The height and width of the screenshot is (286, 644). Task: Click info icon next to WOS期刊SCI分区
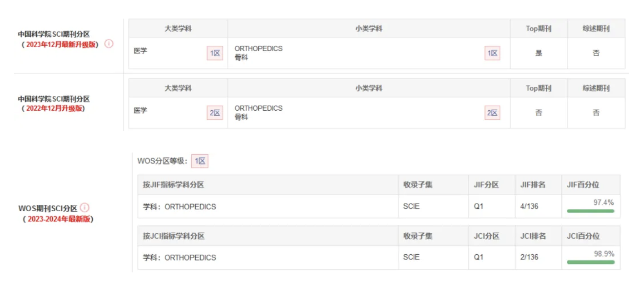click(85, 208)
